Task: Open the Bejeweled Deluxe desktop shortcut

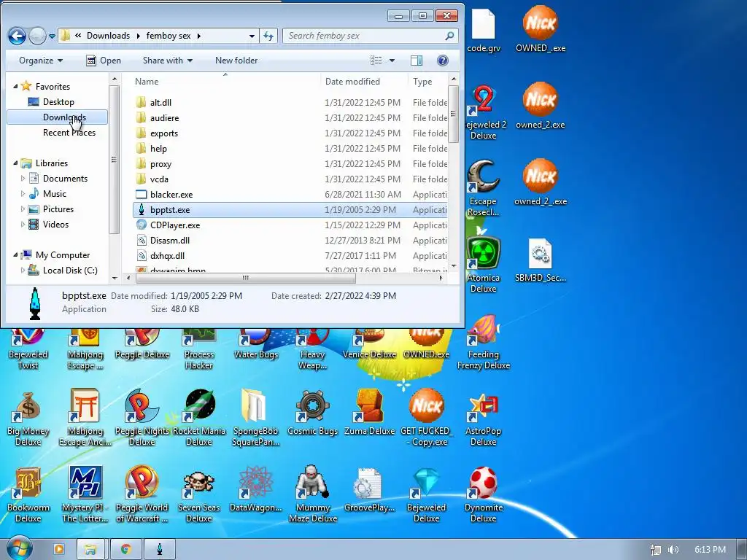Action: click(426, 494)
